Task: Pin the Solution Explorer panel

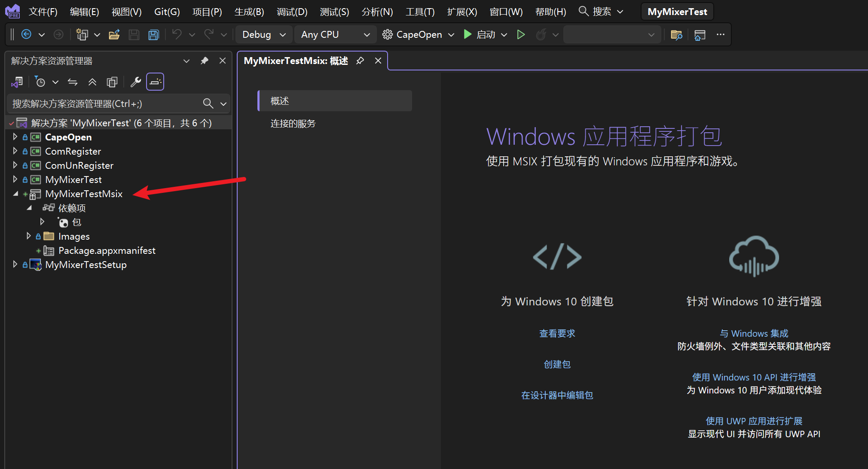Action: (x=205, y=61)
